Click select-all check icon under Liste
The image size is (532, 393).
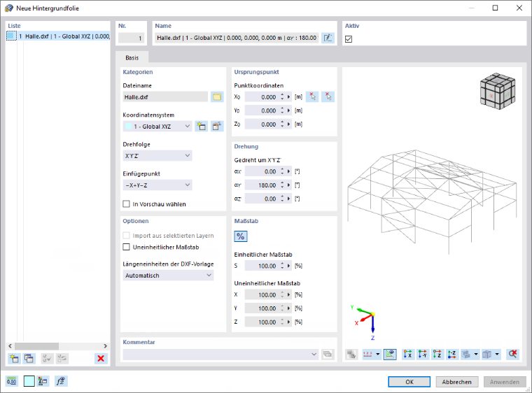point(47,359)
